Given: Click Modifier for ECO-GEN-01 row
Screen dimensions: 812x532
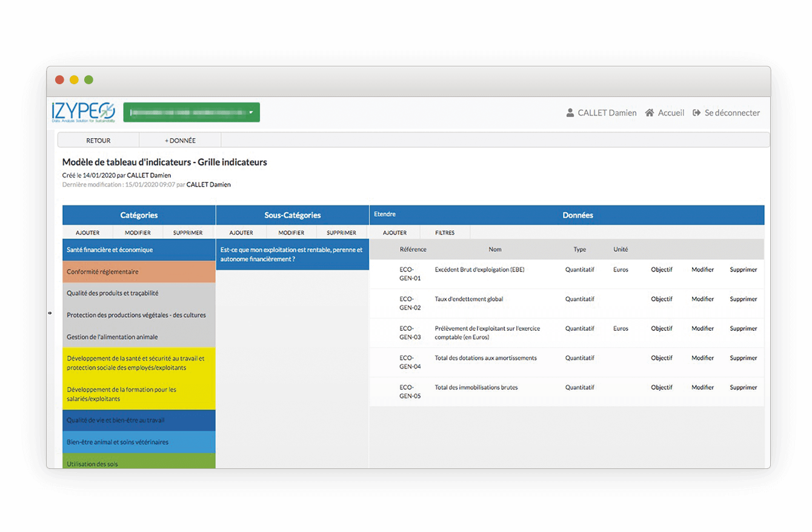Looking at the screenshot, I should point(702,270).
